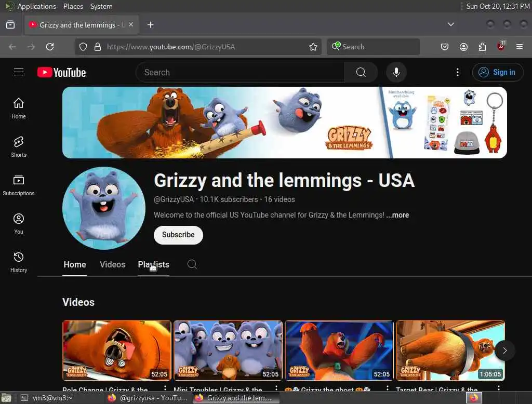This screenshot has height=404, width=532.
Task: Open Target Bear video title link
Action: tap(436, 389)
